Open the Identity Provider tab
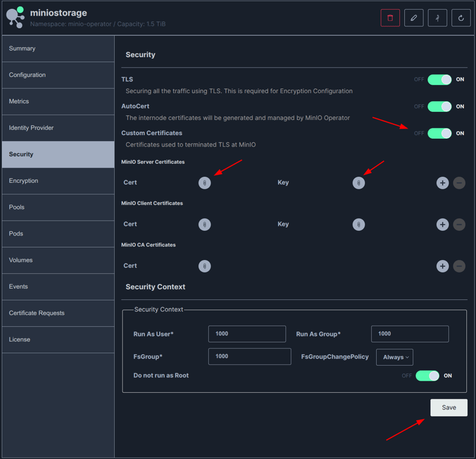Screen dimensions: 476x459 click(x=58, y=128)
